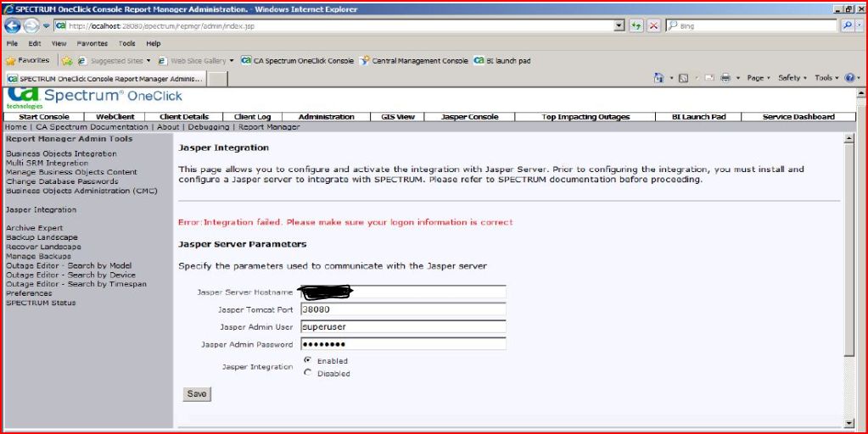Click the Help question mark icon
This screenshot has height=434, width=868.
click(x=849, y=78)
